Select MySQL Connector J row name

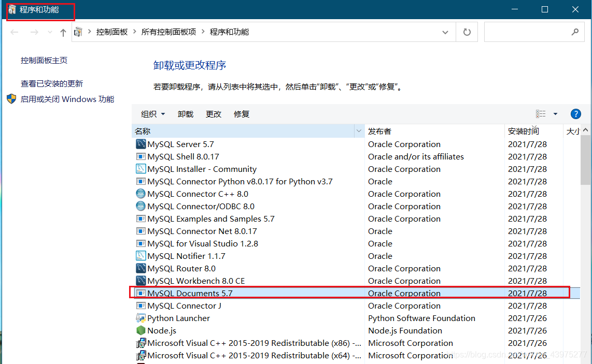click(x=184, y=306)
